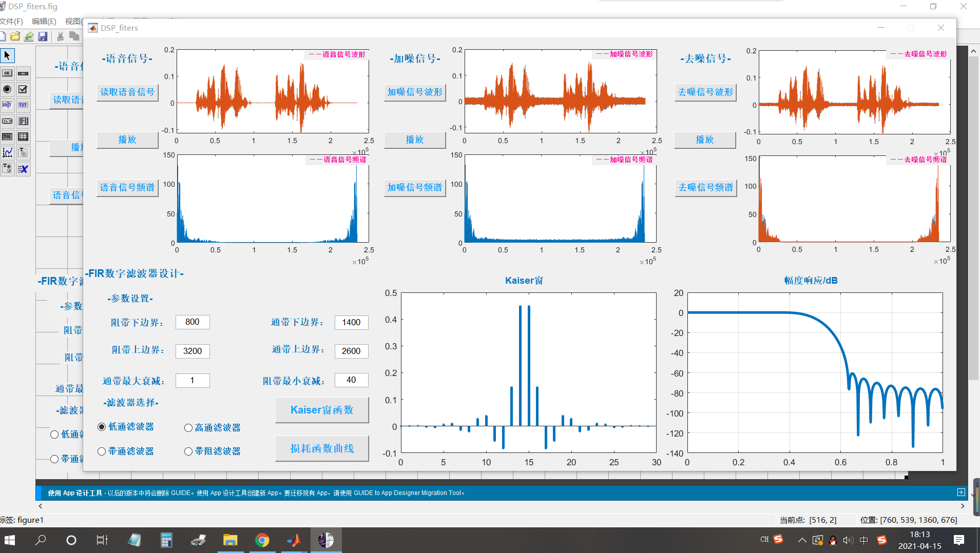Select the 带通滤波器 radio button
980x553 pixels.
[101, 451]
